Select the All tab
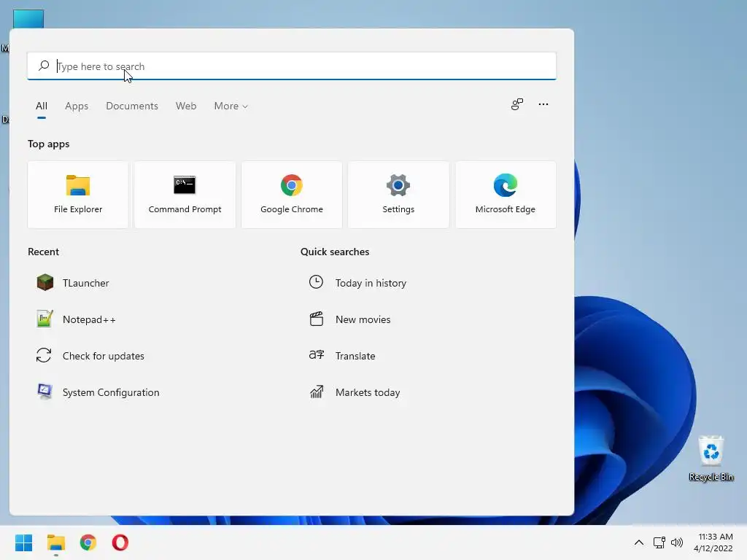The image size is (747, 560). (x=42, y=106)
